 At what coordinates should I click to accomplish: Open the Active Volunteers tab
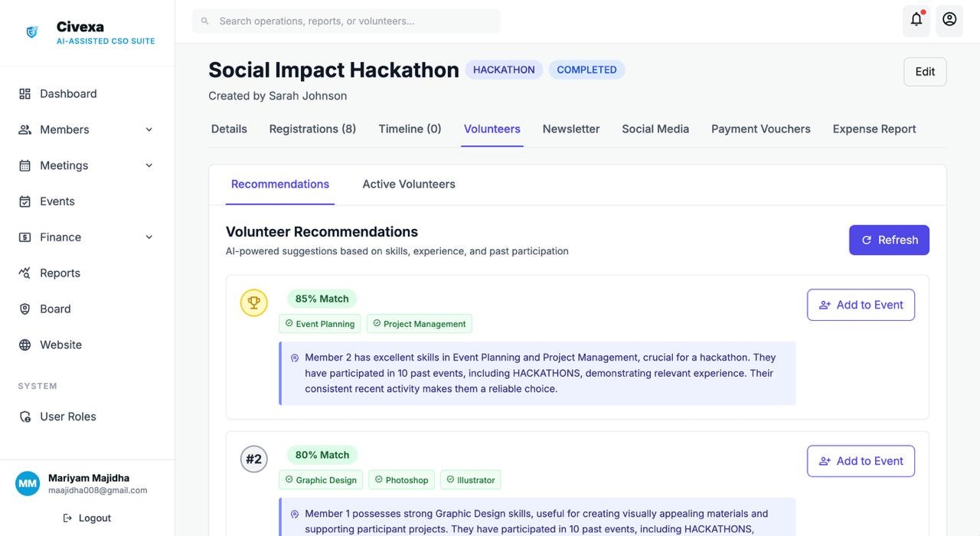[409, 184]
